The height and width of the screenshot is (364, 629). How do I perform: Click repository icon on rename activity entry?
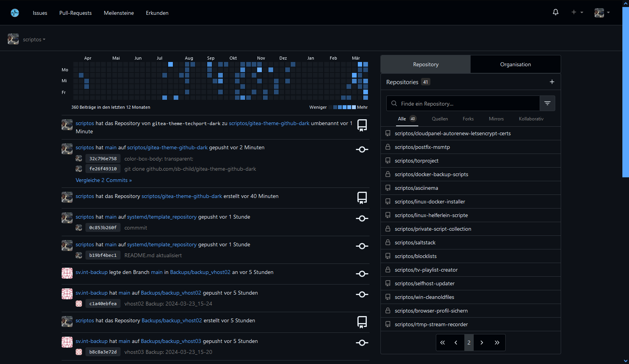[x=362, y=125]
